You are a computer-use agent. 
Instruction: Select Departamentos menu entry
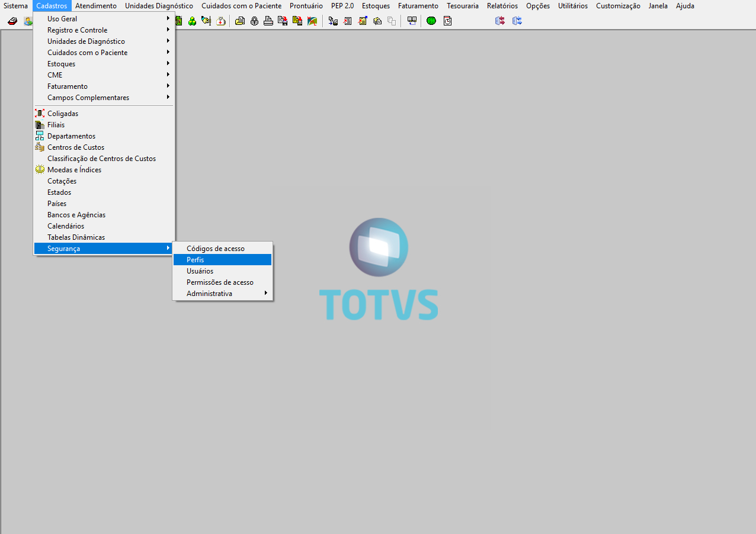[x=104, y=136]
